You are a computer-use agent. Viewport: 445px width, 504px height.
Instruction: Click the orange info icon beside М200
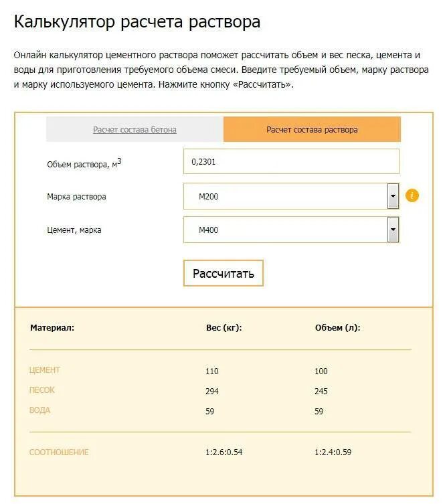pos(412,196)
